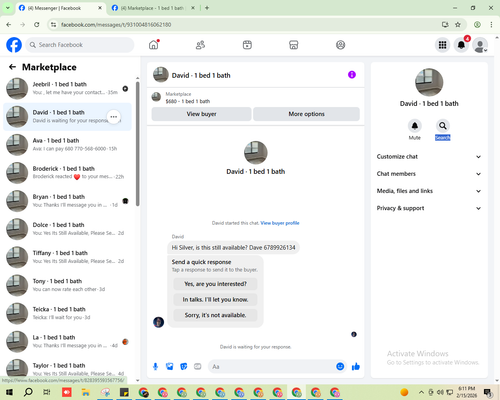Open the Bryan conversation
This screenshot has width=500, height=400.
(x=67, y=201)
